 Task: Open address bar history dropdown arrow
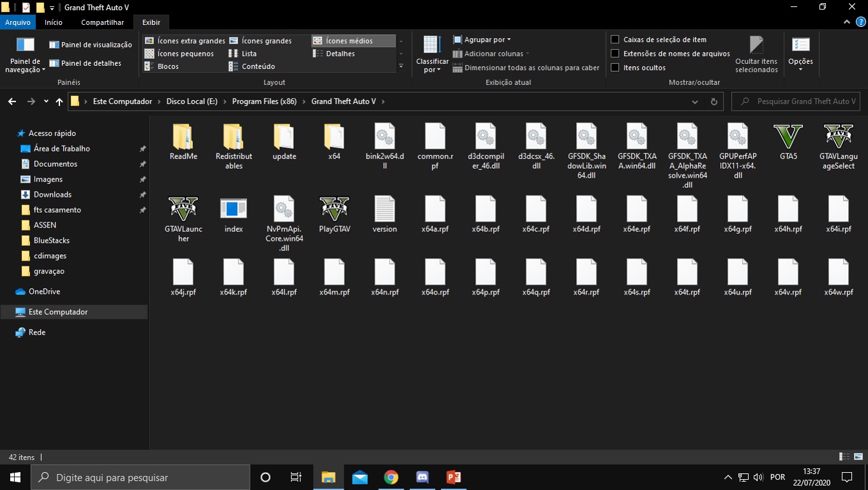pos(695,102)
